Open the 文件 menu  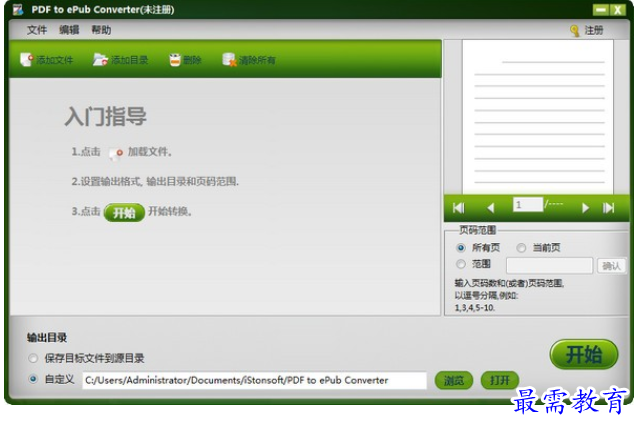point(37,30)
